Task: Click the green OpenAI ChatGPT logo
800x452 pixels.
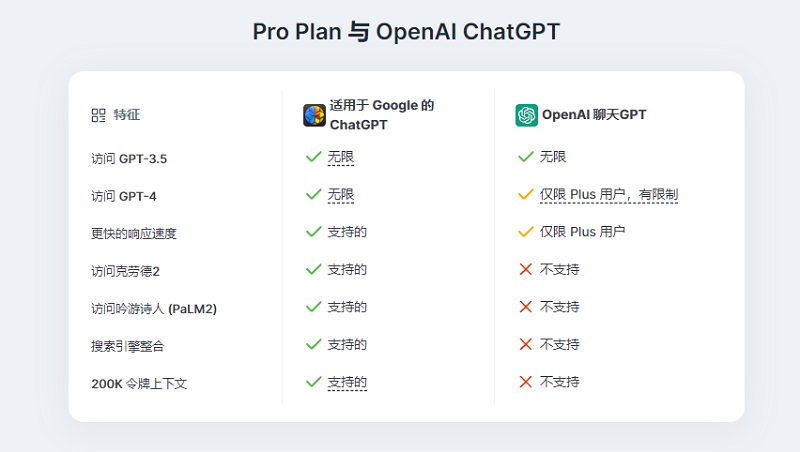Action: coord(527,115)
